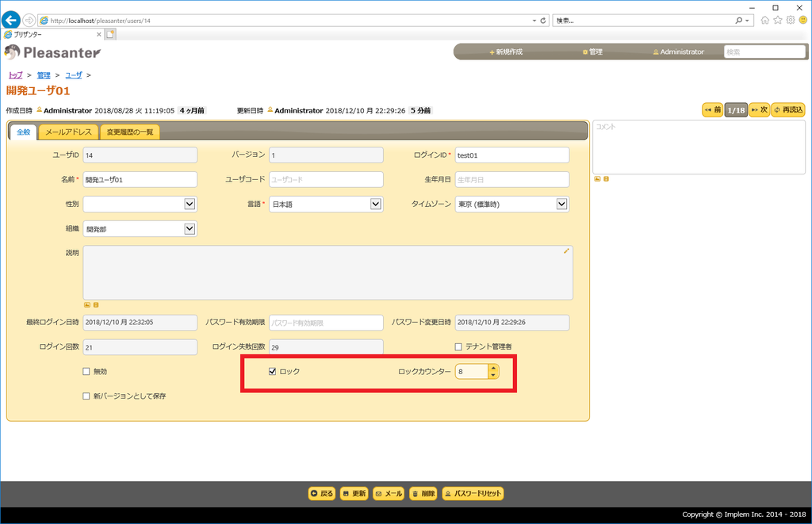The image size is (812, 524).
Task: Enable the テナント管理者 checkbox
Action: [x=458, y=347]
